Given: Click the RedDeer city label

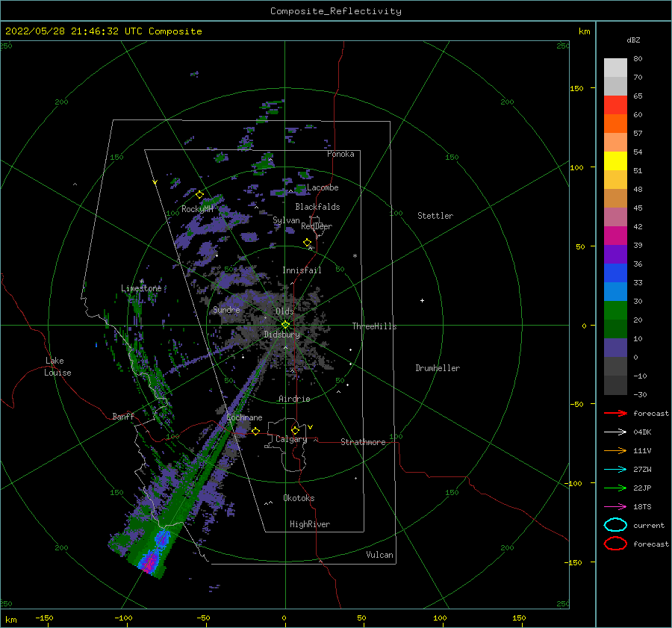Looking at the screenshot, I should [317, 226].
